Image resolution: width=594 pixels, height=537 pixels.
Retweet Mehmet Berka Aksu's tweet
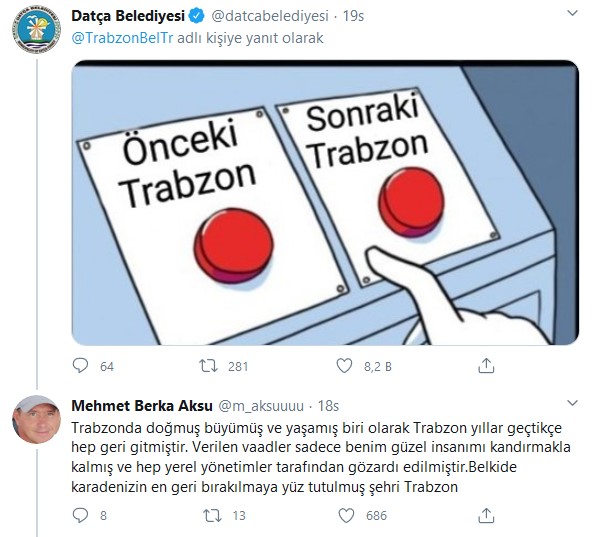[x=212, y=515]
